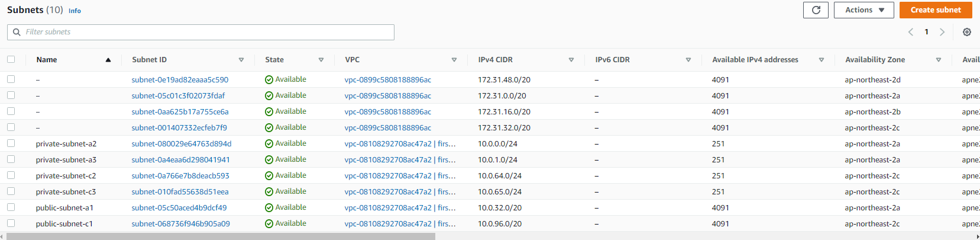
Task: Select private-subnet-a2 row checkbox
Action: coord(11,143)
